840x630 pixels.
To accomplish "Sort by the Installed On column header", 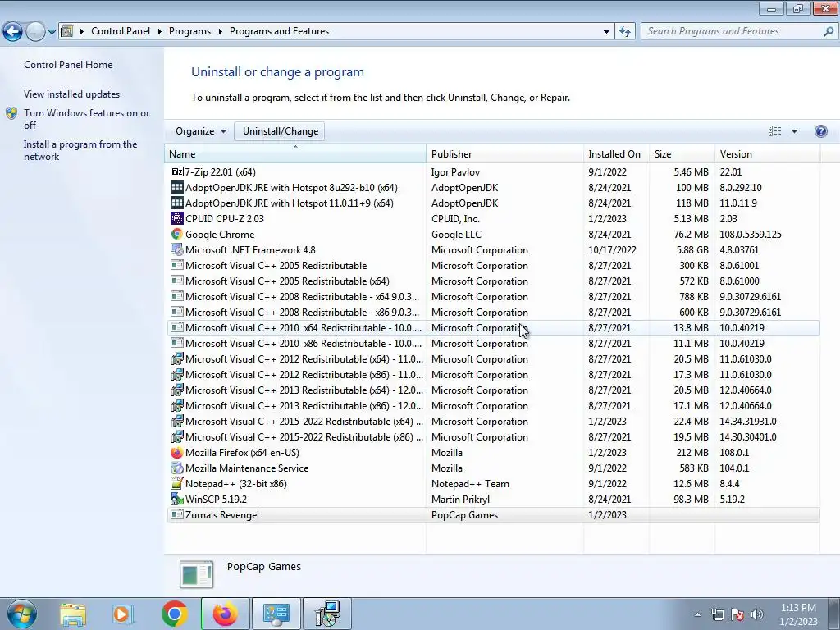I will [616, 153].
